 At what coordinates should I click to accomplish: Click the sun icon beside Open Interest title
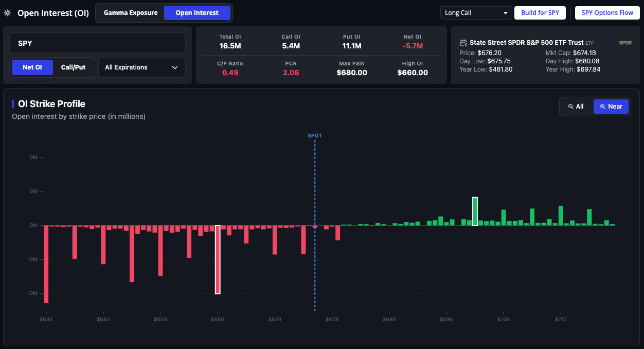click(x=7, y=13)
